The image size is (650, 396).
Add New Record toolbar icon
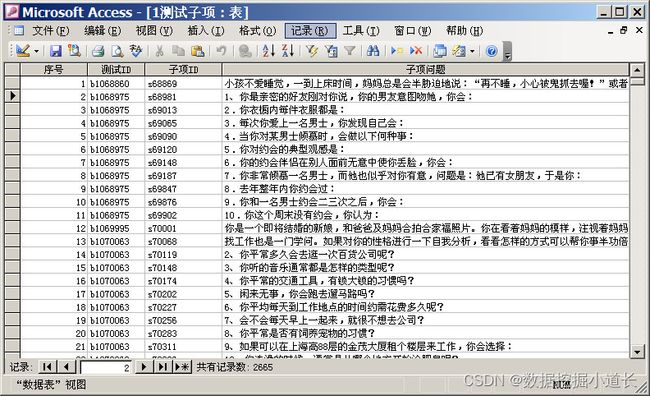click(397, 51)
